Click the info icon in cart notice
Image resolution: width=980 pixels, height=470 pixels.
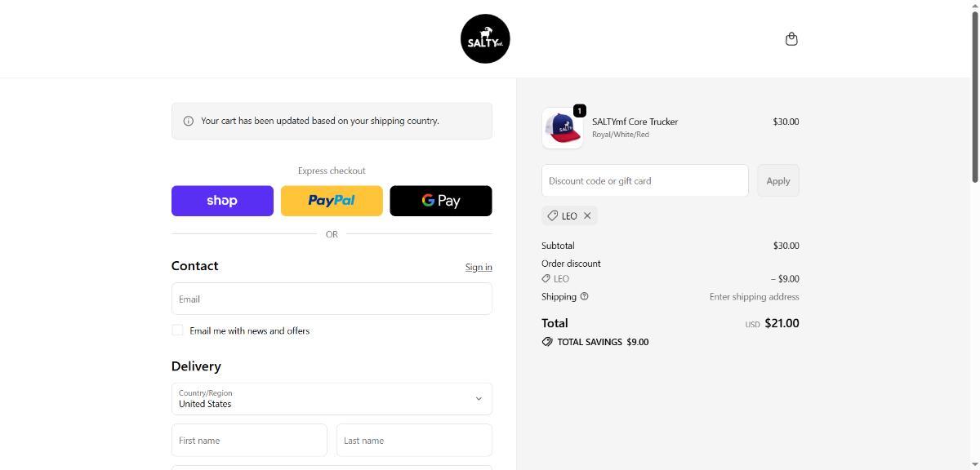point(189,121)
